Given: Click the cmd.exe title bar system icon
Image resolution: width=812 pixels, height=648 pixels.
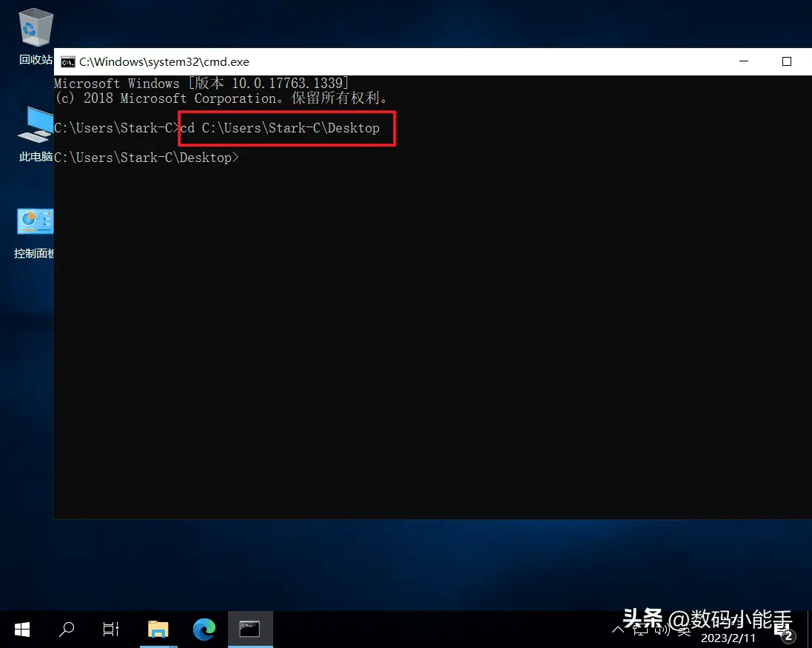Looking at the screenshot, I should [68, 62].
